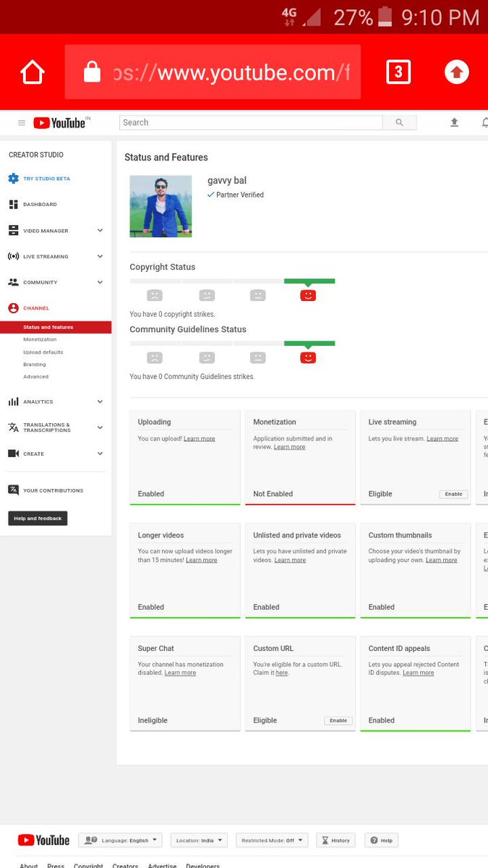
Task: Click the footer YouTube logo
Action: [43, 840]
